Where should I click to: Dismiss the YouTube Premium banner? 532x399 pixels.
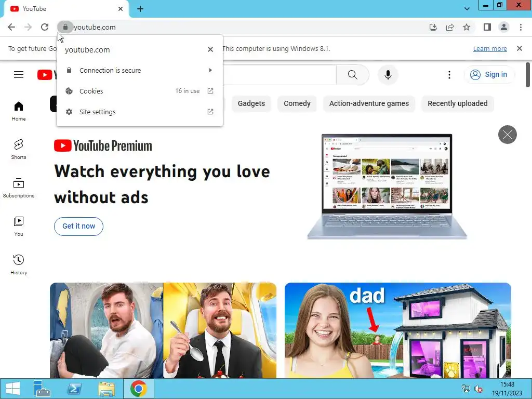point(507,135)
